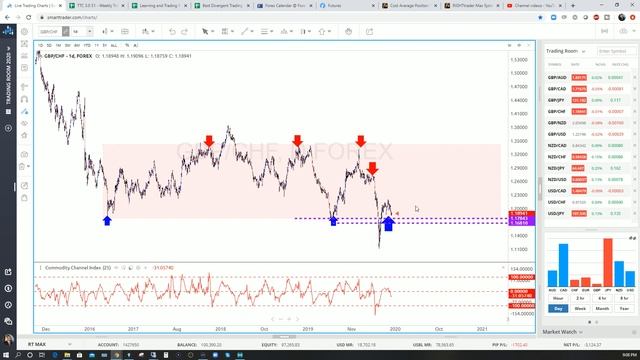Select the cursor pointer tool
Viewport: 640px width, 360px height.
pos(205,31)
